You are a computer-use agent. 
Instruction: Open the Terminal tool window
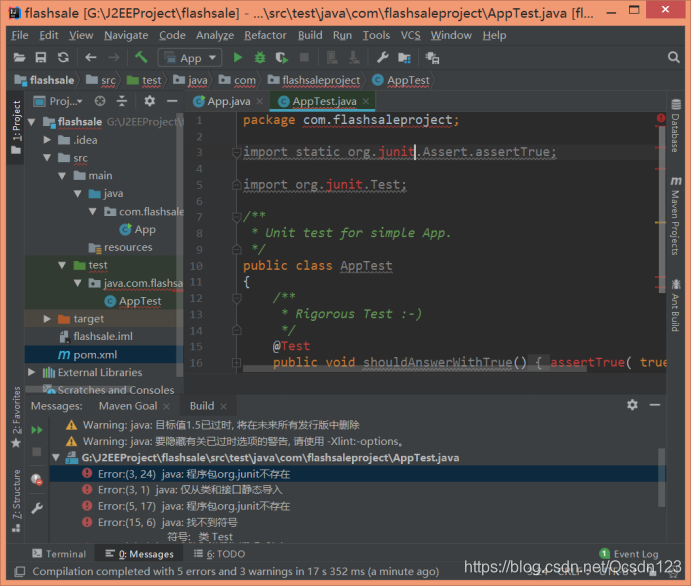pyautogui.click(x=60, y=554)
